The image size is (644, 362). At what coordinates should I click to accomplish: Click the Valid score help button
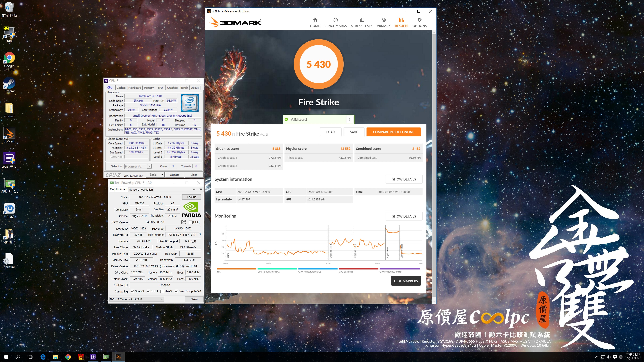[350, 119]
